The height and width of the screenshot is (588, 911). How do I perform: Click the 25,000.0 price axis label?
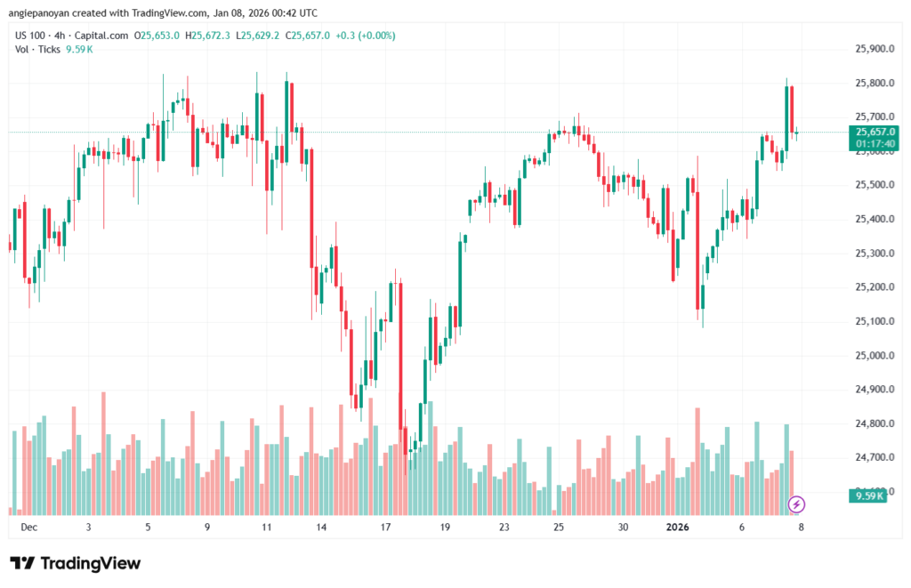pos(873,356)
